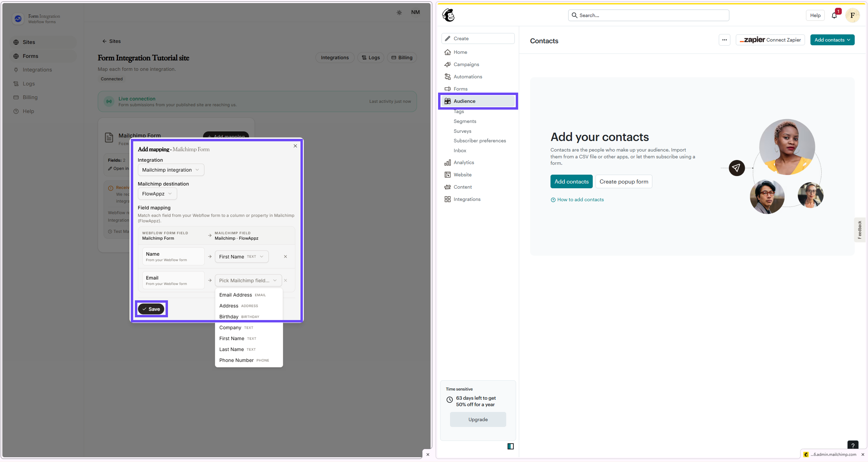Click Create popup form button
868x462 pixels.
pos(623,181)
